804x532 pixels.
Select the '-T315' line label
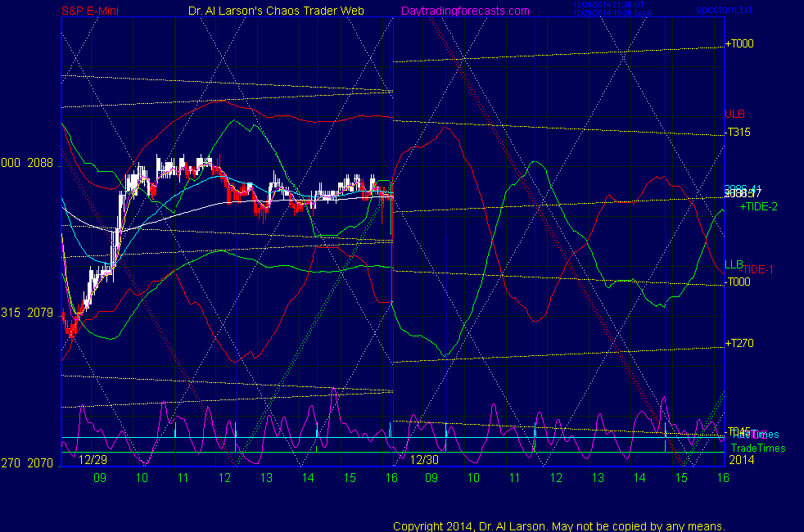pos(738,133)
